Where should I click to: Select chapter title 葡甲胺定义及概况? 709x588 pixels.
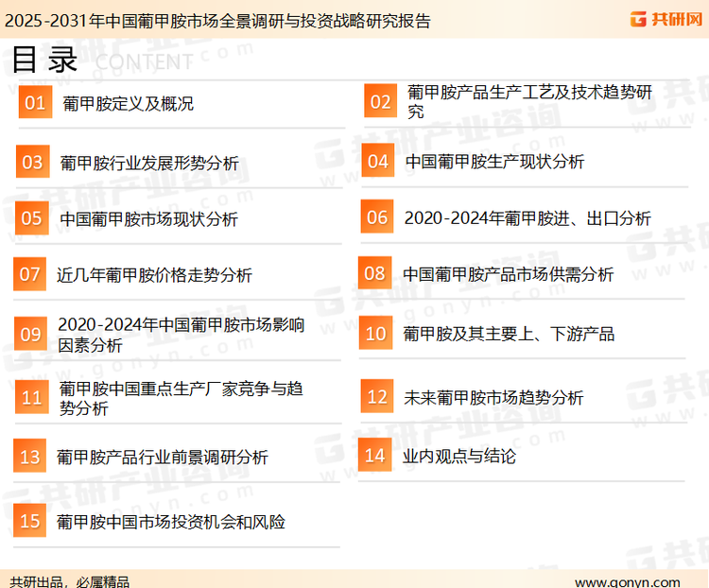[128, 104]
